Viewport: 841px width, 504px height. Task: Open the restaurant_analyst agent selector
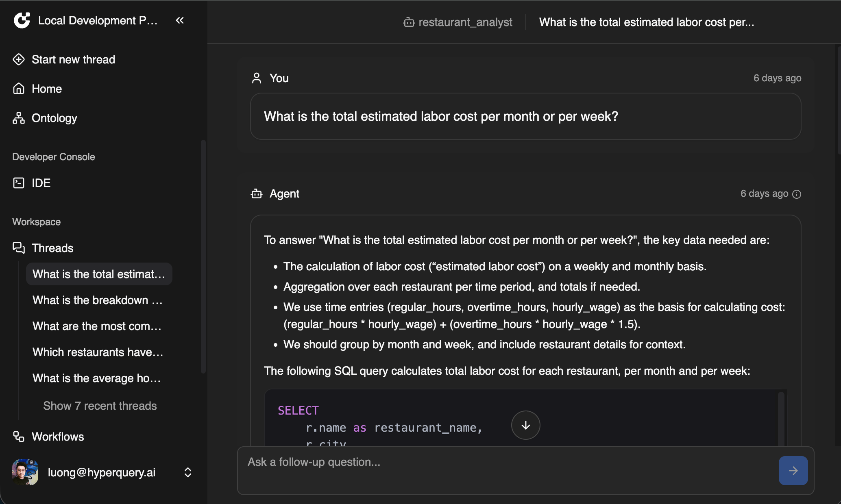[x=458, y=22]
